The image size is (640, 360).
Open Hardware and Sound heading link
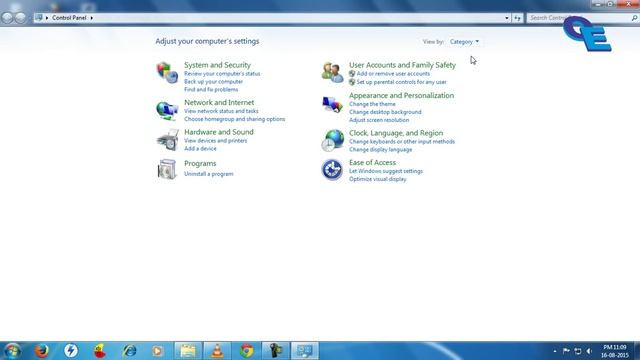219,132
